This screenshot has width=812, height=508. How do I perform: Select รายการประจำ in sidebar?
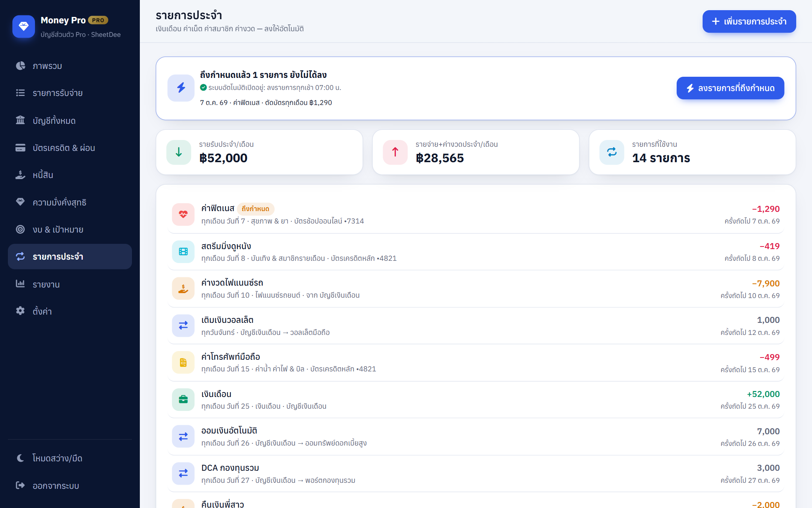[x=70, y=257]
